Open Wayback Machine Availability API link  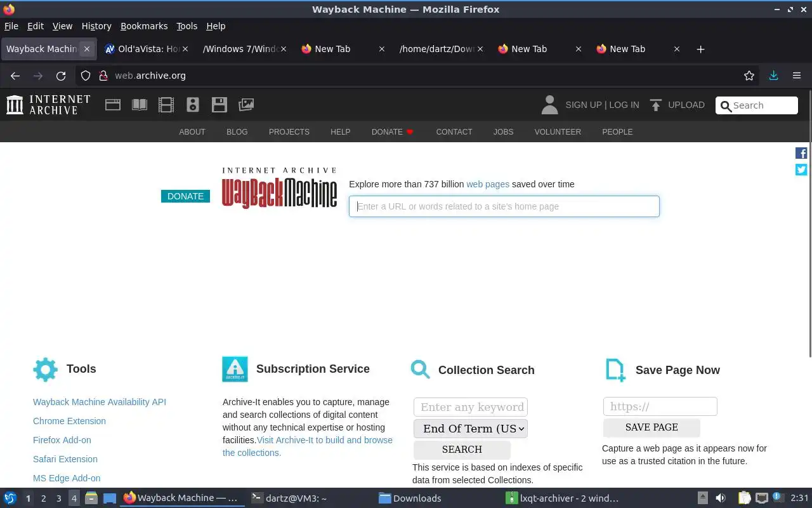point(100,402)
